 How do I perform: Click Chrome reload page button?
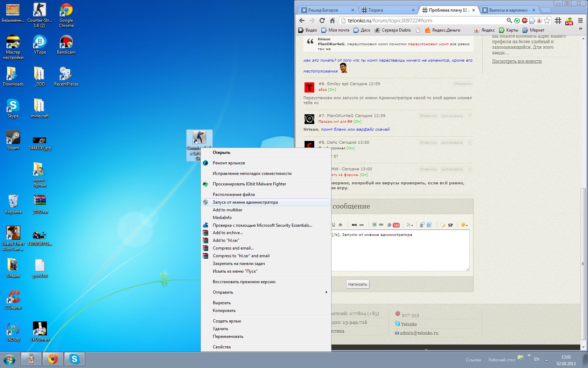322,21
